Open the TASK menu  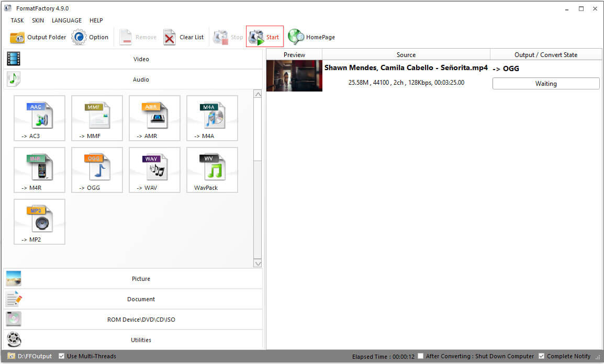17,20
